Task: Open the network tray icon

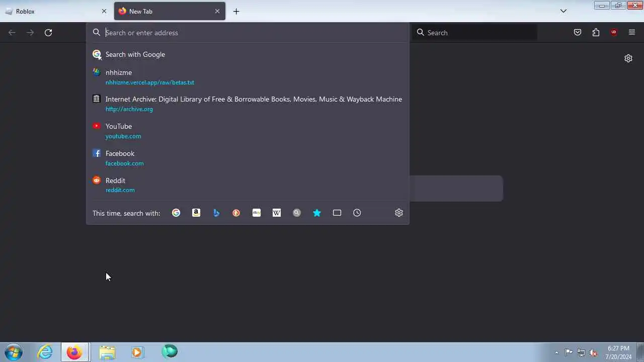Action: click(x=581, y=352)
